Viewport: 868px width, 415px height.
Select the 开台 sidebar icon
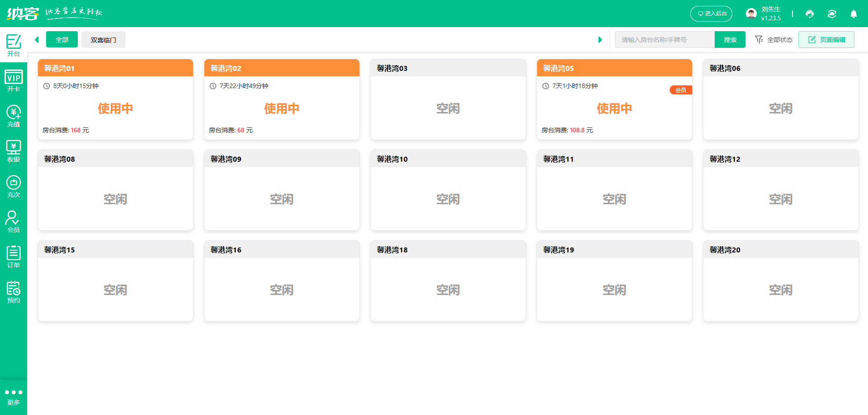(x=13, y=45)
